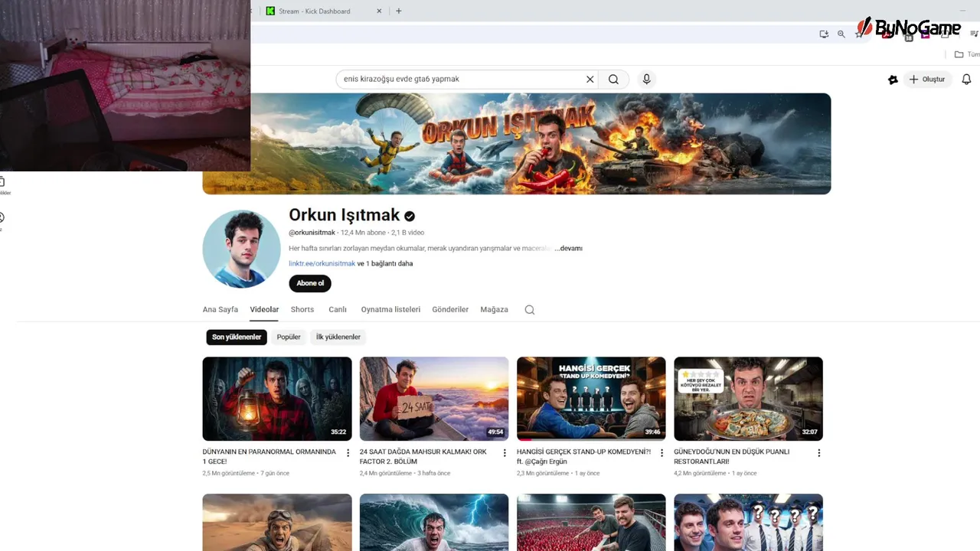Select the İlk yüklenenler filter chip
This screenshot has height=551, width=980.
tap(338, 337)
